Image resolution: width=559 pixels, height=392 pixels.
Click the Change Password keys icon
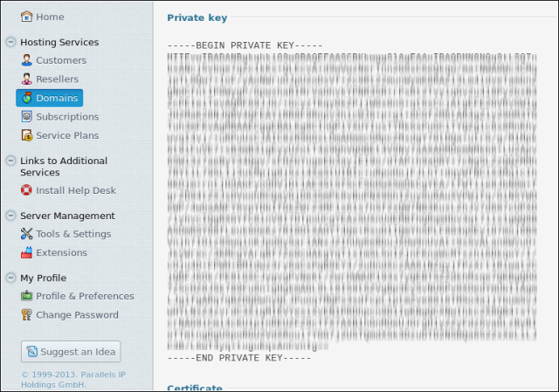[26, 314]
